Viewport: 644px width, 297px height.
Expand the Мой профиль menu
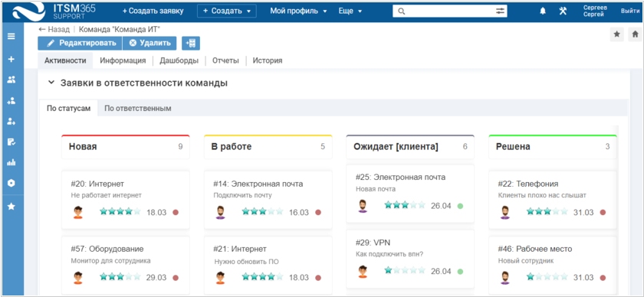pos(298,11)
